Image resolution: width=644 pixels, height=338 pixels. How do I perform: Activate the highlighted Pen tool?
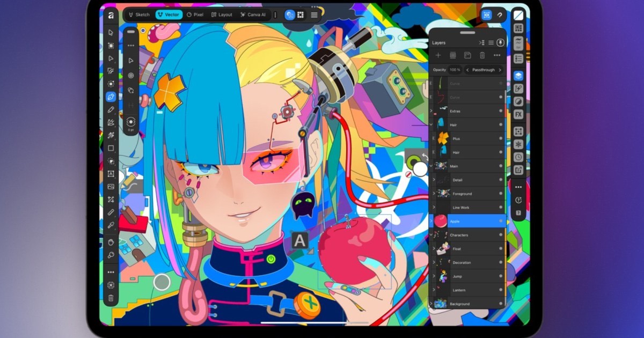tap(111, 97)
